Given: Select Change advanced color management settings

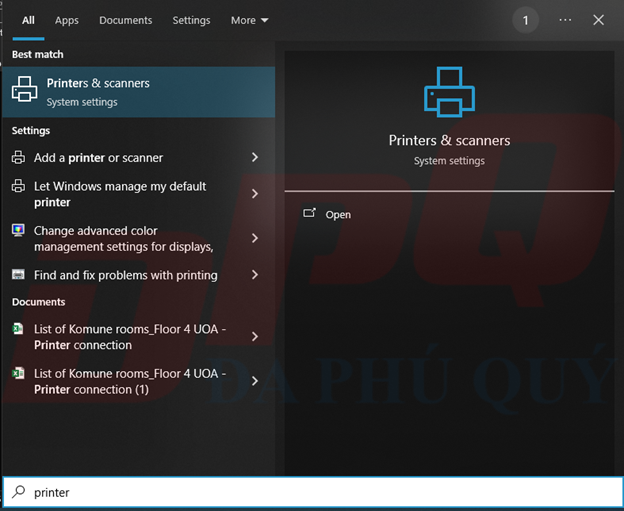Looking at the screenshot, I should (x=138, y=238).
